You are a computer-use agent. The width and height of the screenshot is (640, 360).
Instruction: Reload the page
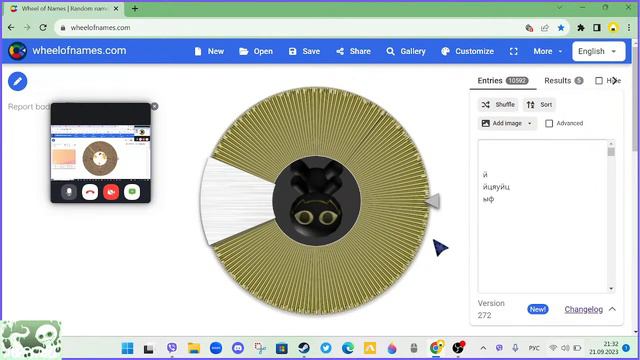coord(43,28)
